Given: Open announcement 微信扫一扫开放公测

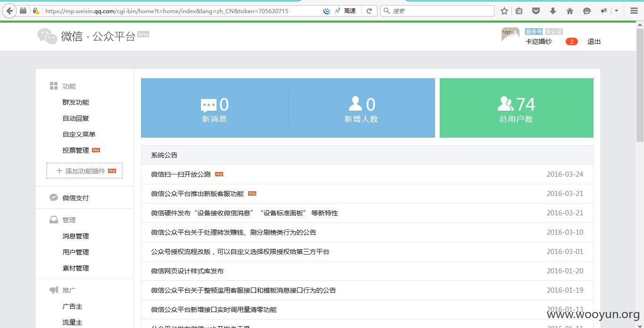Looking at the screenshot, I should pos(181,174).
